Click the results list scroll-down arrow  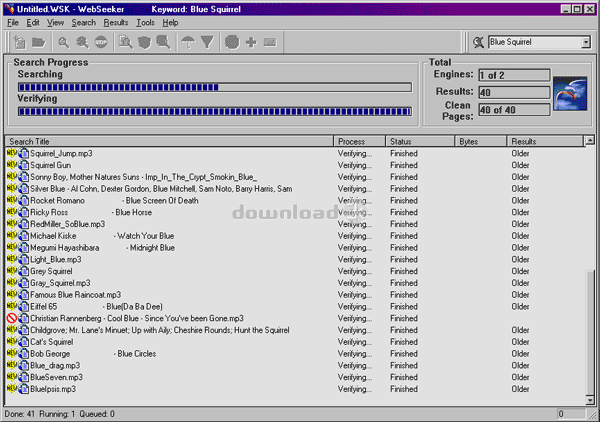point(590,400)
